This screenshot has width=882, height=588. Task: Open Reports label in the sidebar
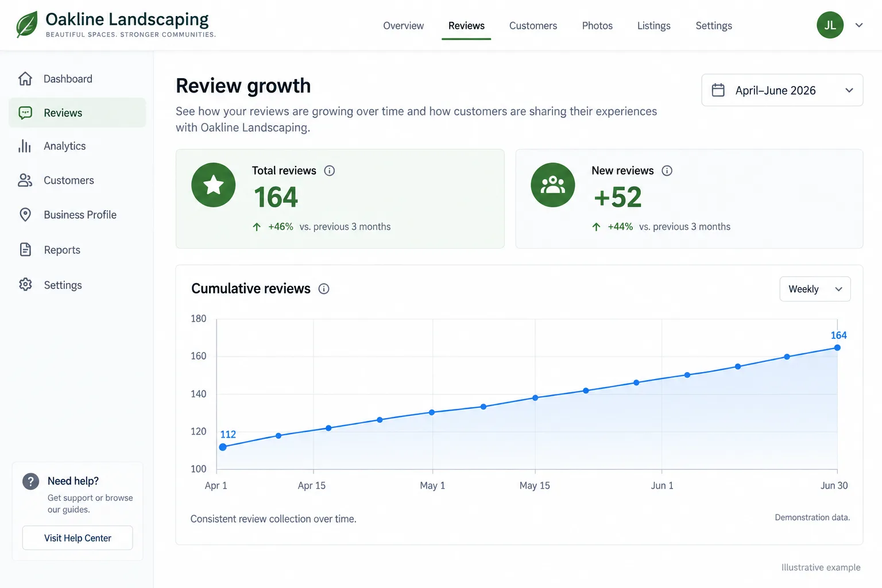(x=62, y=250)
